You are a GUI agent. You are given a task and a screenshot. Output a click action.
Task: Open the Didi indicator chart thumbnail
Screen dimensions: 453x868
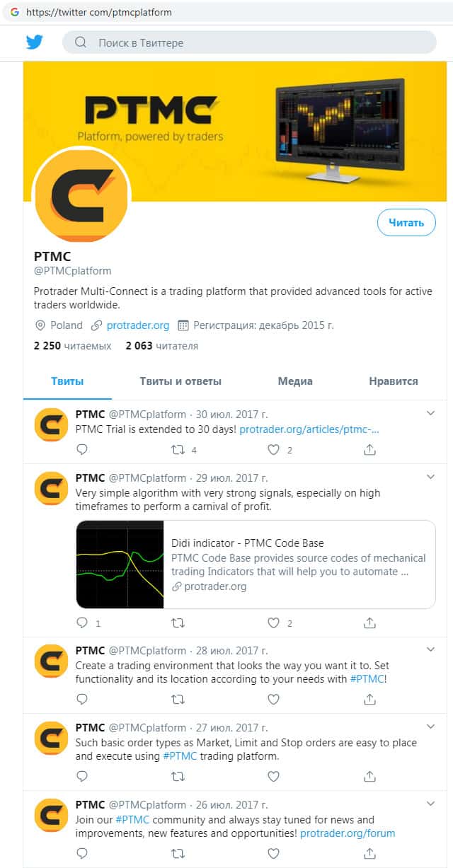(x=120, y=565)
